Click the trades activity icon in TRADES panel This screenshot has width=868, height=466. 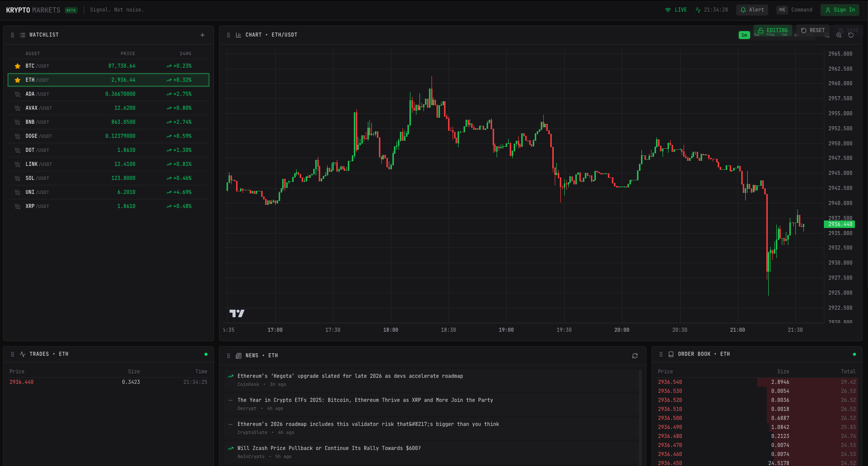[x=22, y=354]
